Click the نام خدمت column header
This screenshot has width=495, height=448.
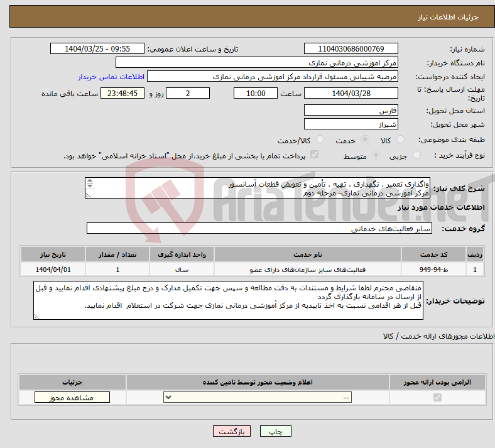307,254
